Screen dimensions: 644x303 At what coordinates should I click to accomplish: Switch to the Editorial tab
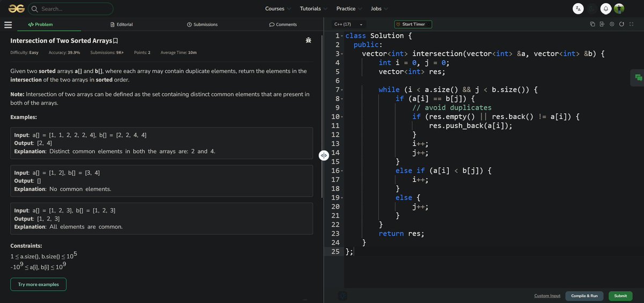(121, 25)
